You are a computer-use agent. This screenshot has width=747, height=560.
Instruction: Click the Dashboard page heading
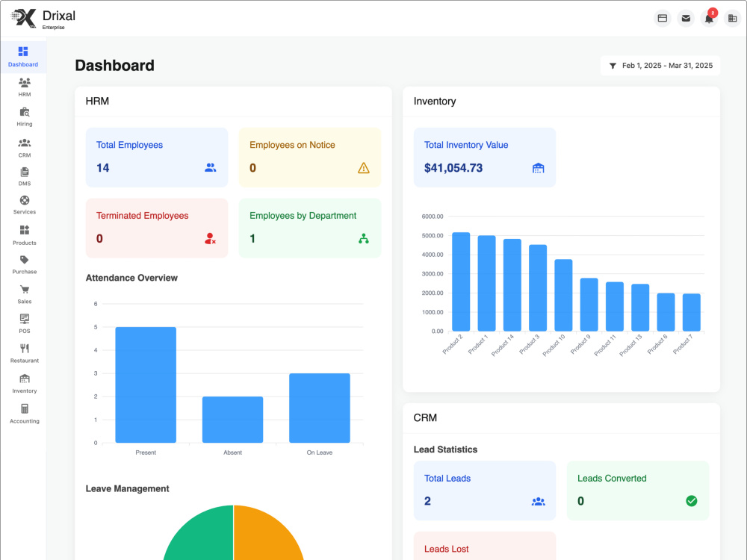(115, 65)
